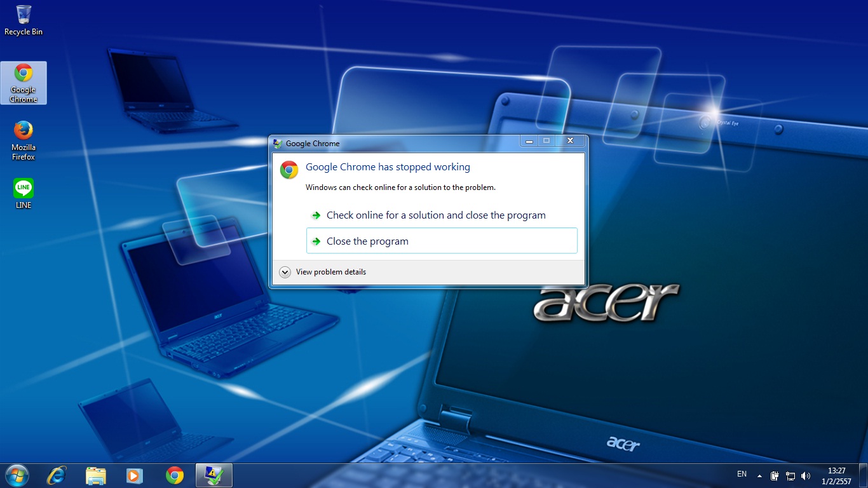This screenshot has width=868, height=488.
Task: Open Windows Explorer folder icon in taskbar
Action: pos(96,475)
